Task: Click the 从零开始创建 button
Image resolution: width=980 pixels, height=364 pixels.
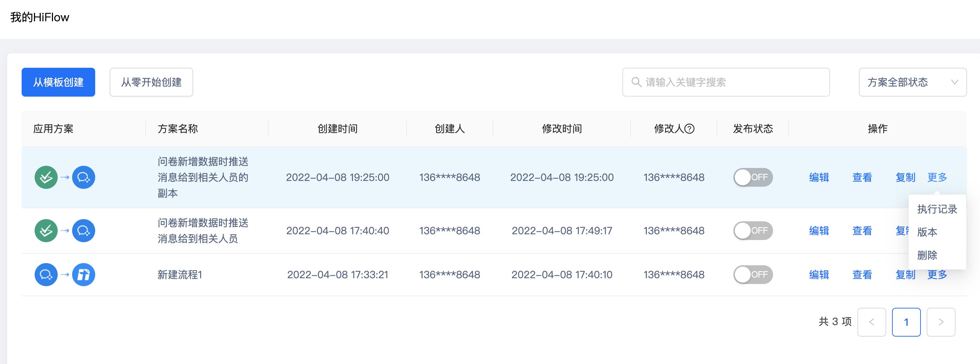Action: (x=151, y=82)
